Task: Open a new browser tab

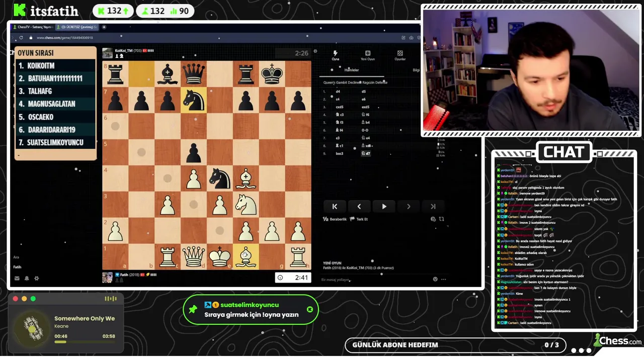Action: coord(104,27)
